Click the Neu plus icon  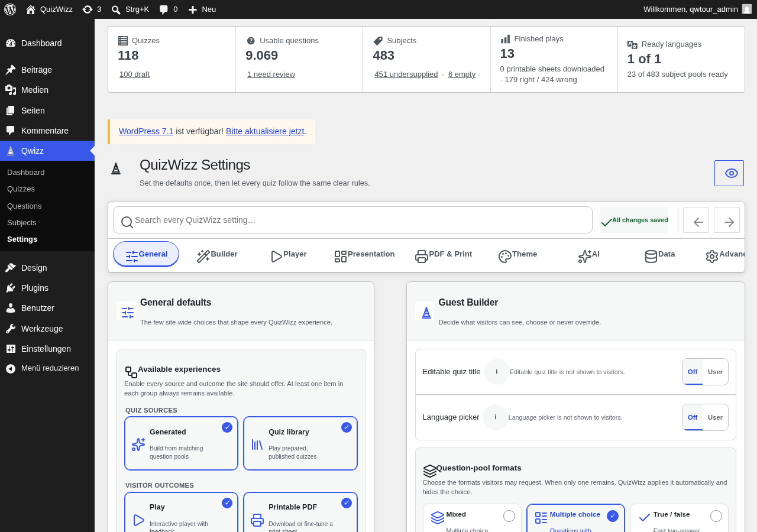(193, 9)
